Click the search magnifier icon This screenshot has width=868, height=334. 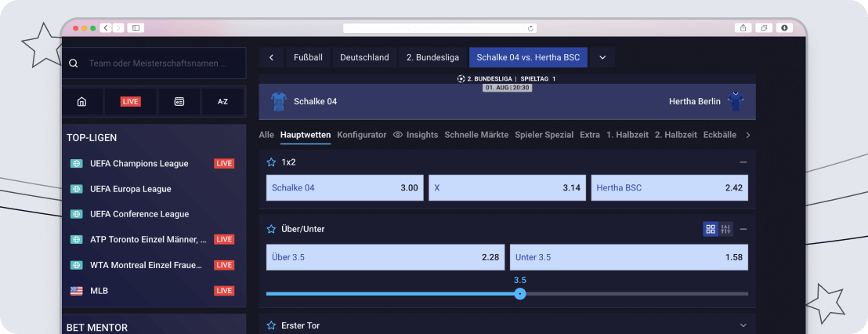pos(73,64)
